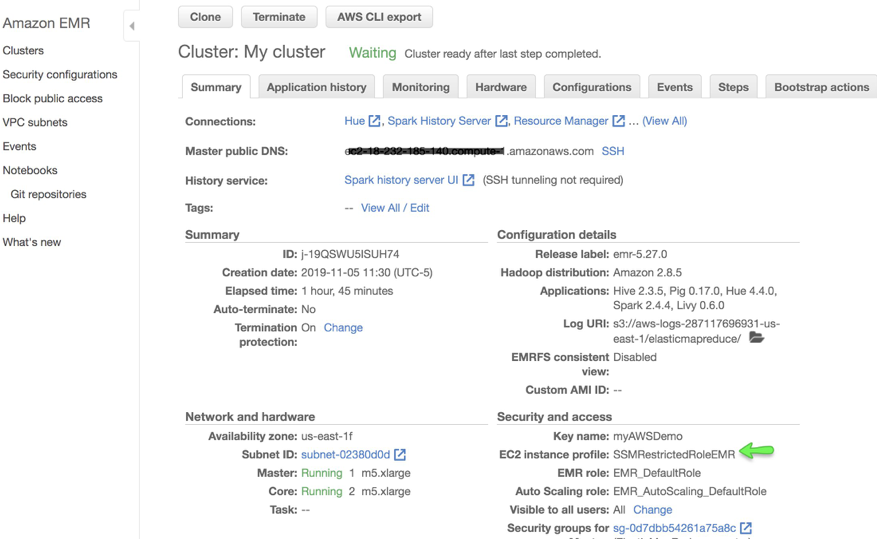The width and height of the screenshot is (877, 539).
Task: Open the Steps tab
Action: click(733, 87)
